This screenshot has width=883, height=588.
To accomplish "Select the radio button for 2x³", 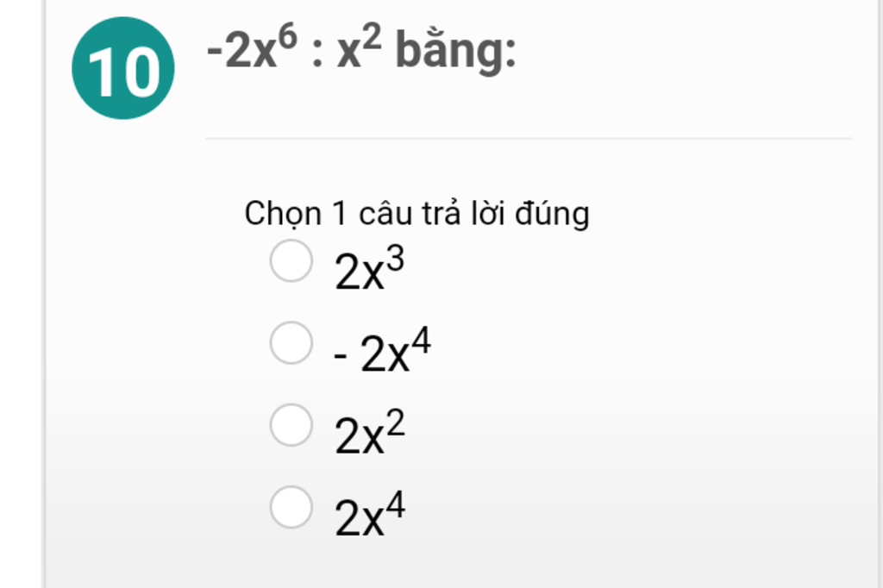I will (291, 260).
